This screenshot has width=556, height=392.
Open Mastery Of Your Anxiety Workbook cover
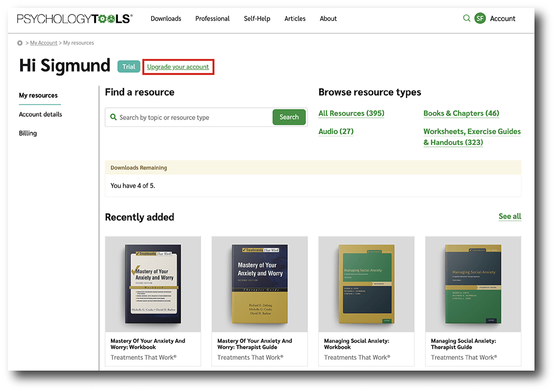[153, 284]
